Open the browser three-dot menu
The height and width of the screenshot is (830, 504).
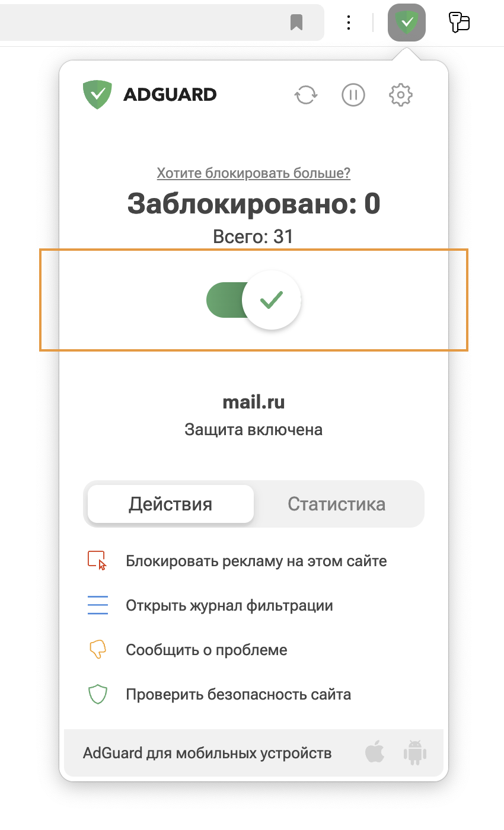coord(349,23)
